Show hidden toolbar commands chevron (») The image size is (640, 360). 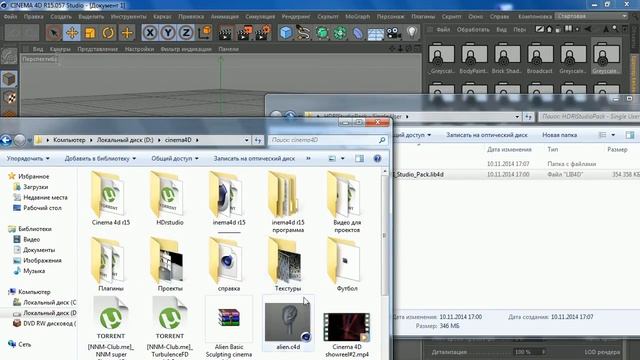[x=308, y=158]
